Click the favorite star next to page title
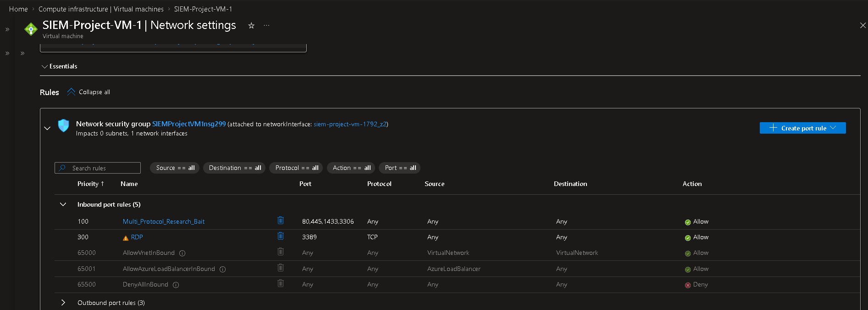This screenshot has width=868, height=310. click(251, 26)
